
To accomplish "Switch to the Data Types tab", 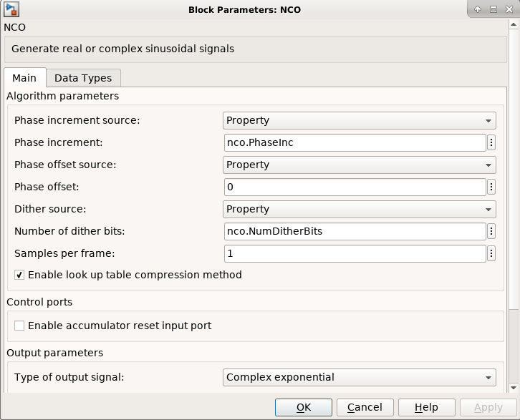I will (83, 78).
